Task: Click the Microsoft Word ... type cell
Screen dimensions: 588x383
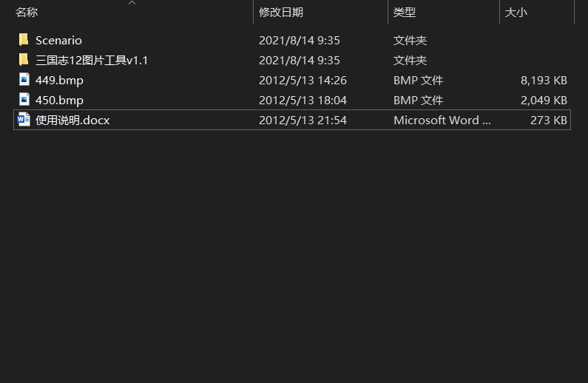Action: point(442,120)
